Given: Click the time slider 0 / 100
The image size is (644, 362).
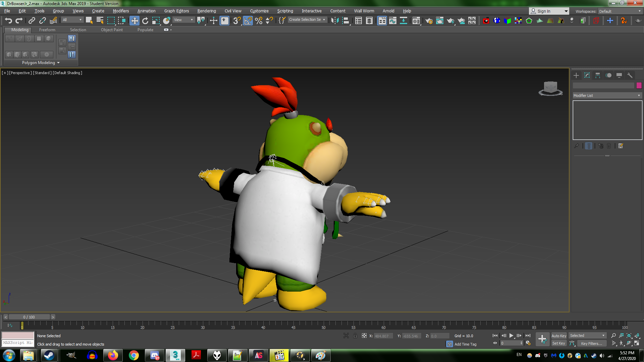Looking at the screenshot, I should click(29, 317).
